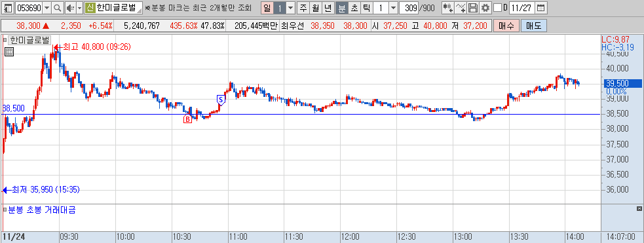Click the speaker sound alert icon
Image resolution: width=644 pixels, height=243 pixels.
point(70,7)
